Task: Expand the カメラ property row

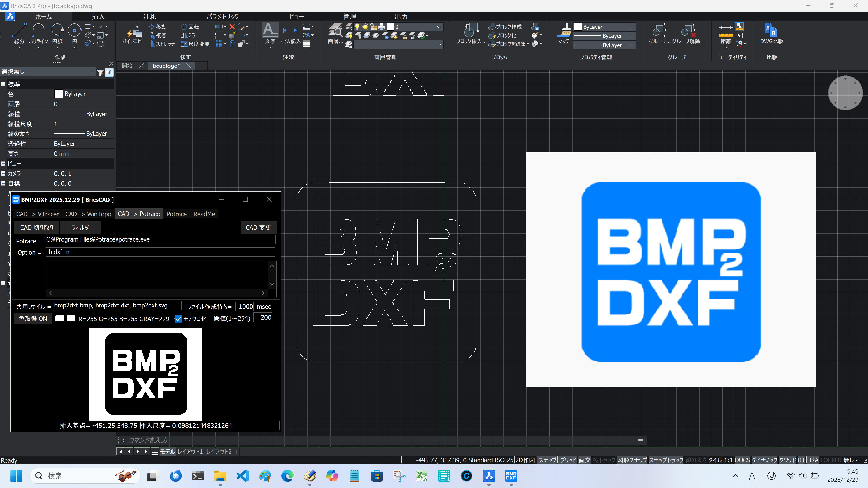Action: pos(3,174)
